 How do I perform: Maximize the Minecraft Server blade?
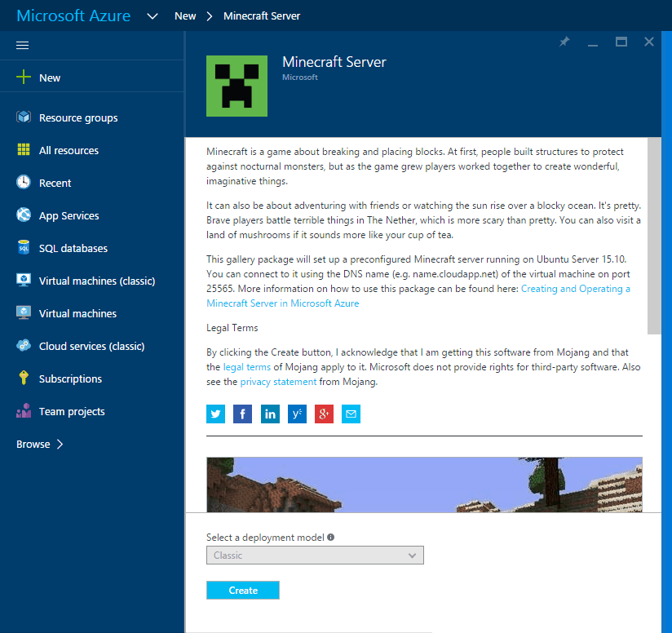coord(621,42)
